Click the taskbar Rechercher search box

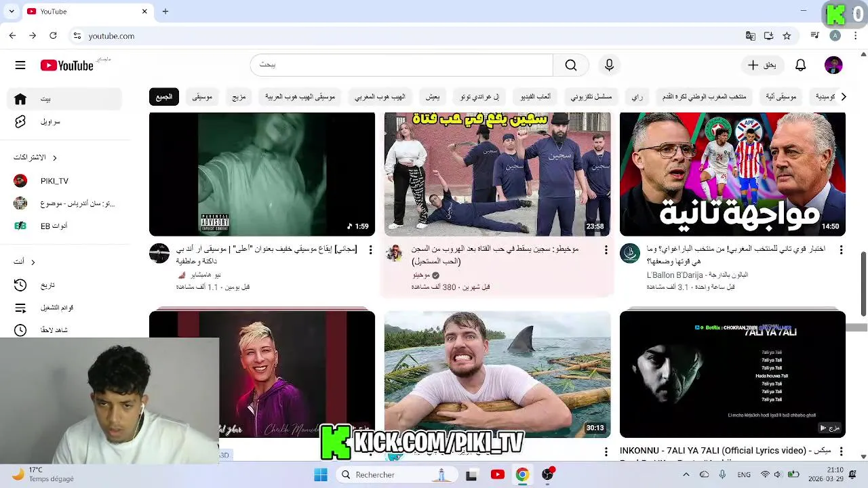click(397, 474)
